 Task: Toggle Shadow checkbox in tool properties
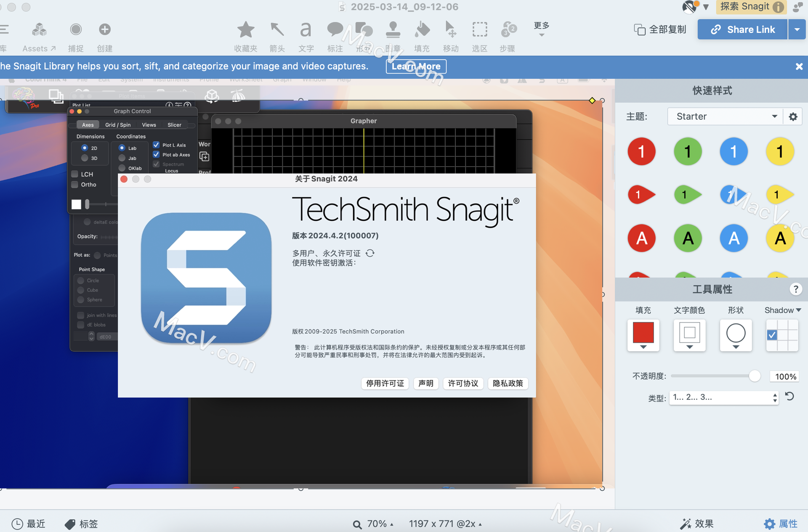(x=772, y=335)
